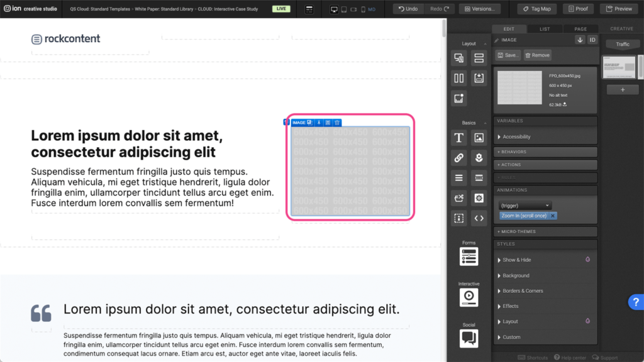The height and width of the screenshot is (362, 644).
Task: Select the Traffic creative page thumbnail
Action: tap(619, 67)
